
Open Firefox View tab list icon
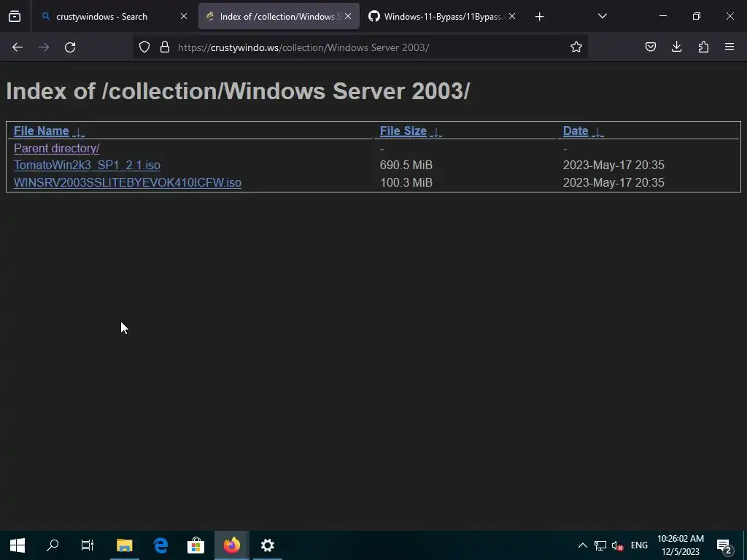tap(15, 17)
